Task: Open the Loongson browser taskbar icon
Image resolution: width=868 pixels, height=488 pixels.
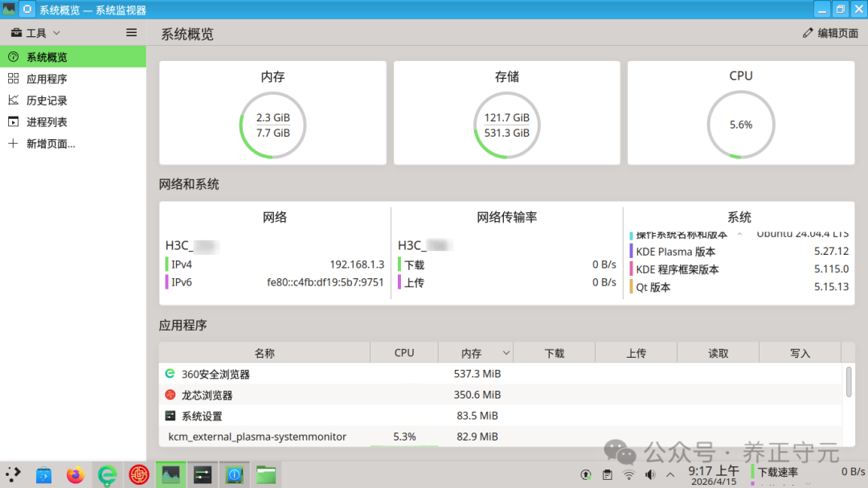Action: point(139,474)
